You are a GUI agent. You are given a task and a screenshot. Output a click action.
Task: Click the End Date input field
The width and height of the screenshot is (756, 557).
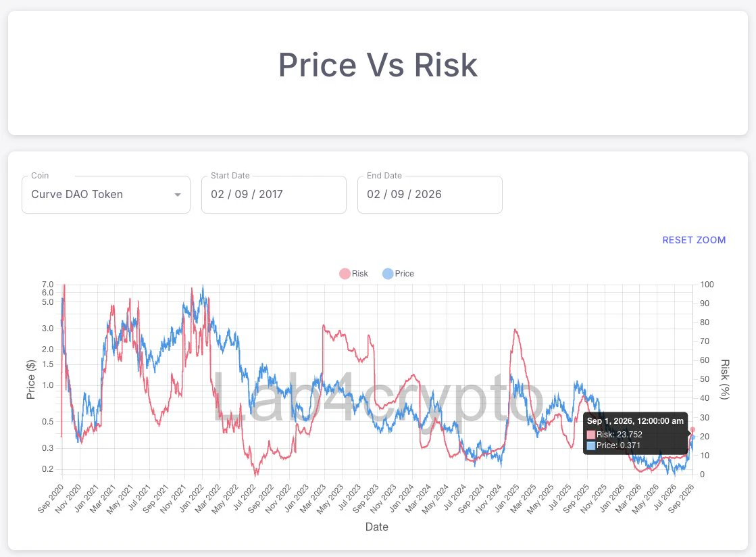[430, 195]
